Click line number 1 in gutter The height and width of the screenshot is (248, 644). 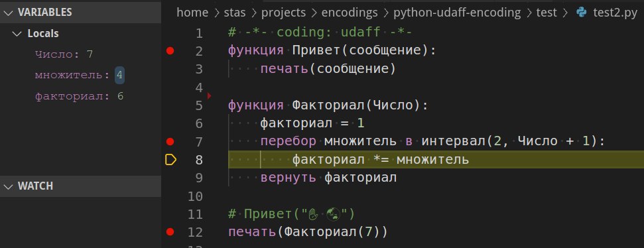[x=199, y=33]
